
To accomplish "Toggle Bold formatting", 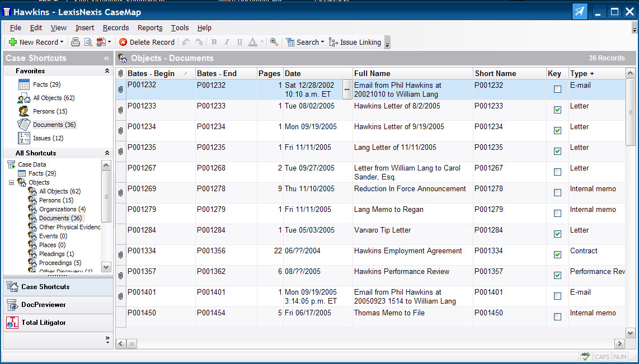I will [x=214, y=42].
